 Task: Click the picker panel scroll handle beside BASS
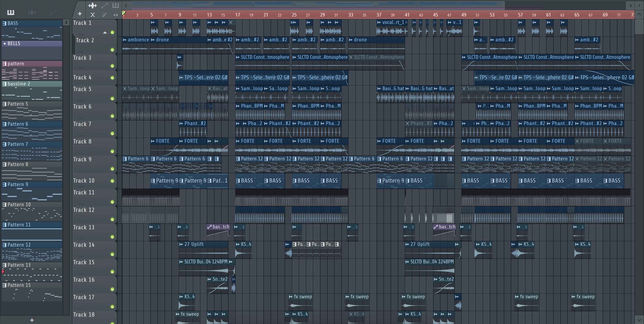[66, 22]
